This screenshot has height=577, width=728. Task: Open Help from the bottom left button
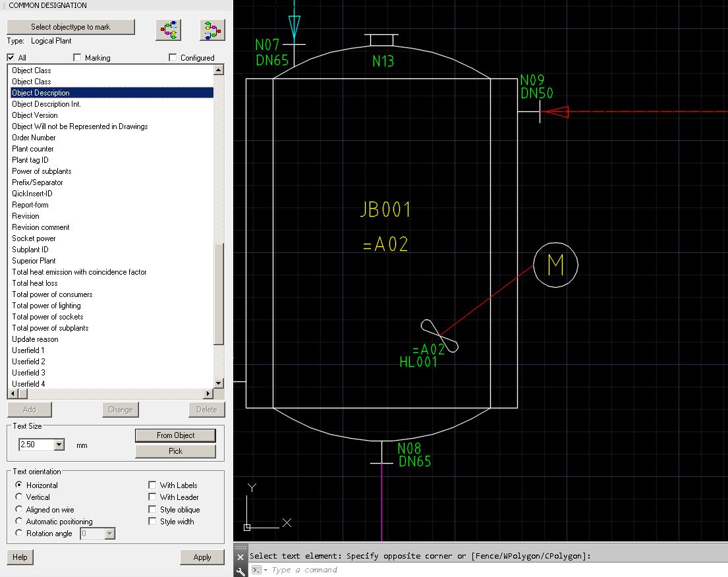click(20, 557)
